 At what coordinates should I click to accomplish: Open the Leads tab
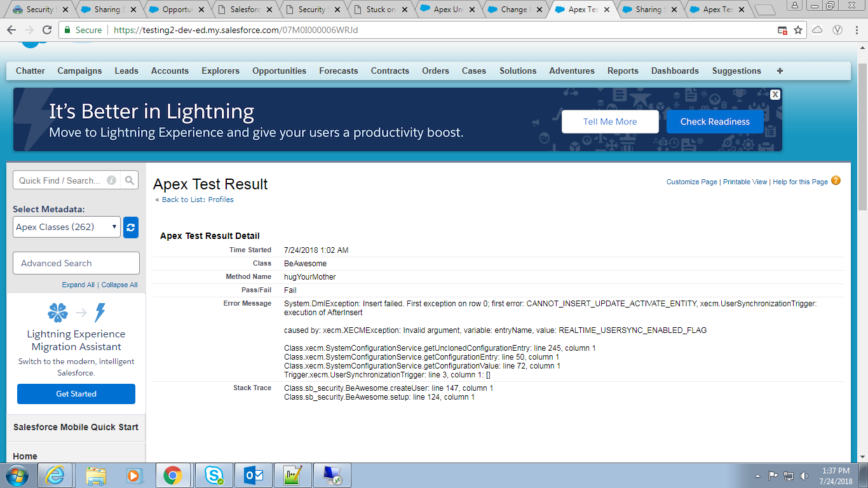tap(126, 71)
